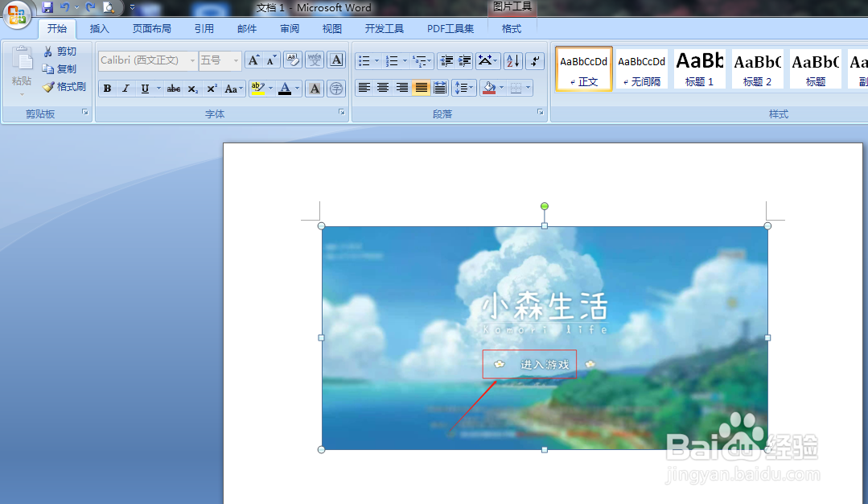This screenshot has height=504, width=868.
Task: Apply character border icon
Action: pos(336,60)
